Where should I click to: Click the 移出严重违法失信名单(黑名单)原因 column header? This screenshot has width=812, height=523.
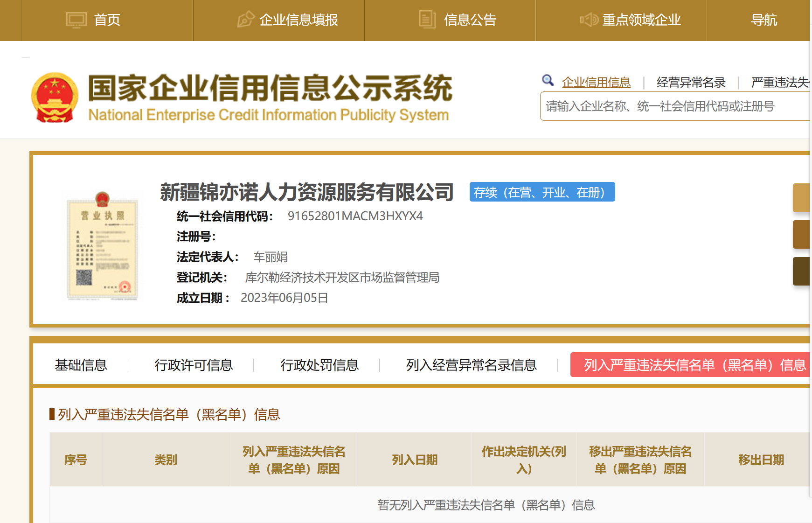tap(640, 460)
